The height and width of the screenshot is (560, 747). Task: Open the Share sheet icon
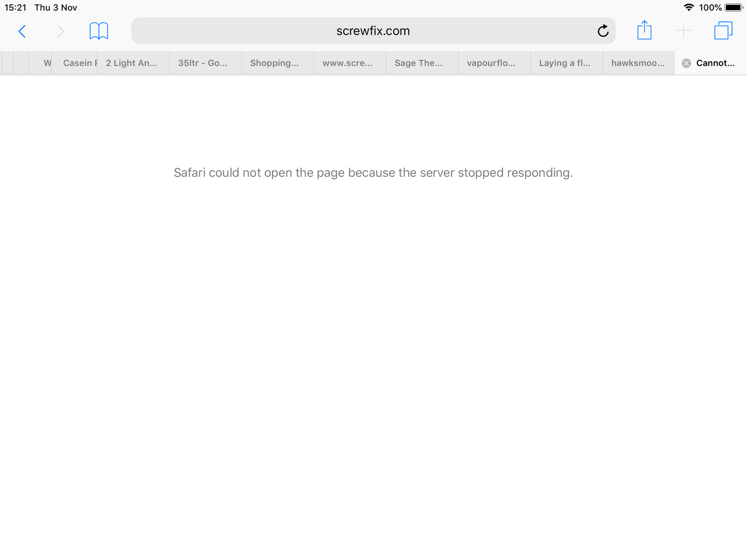[644, 31]
